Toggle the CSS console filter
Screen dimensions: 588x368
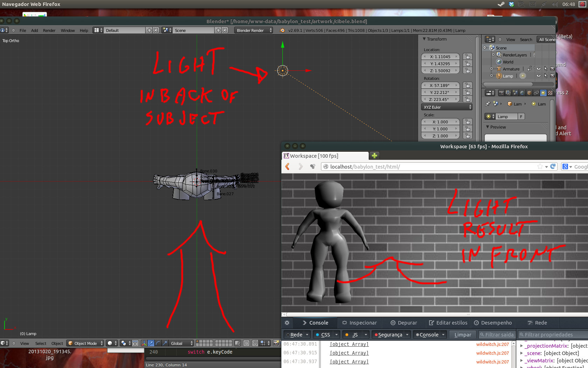(x=323, y=335)
